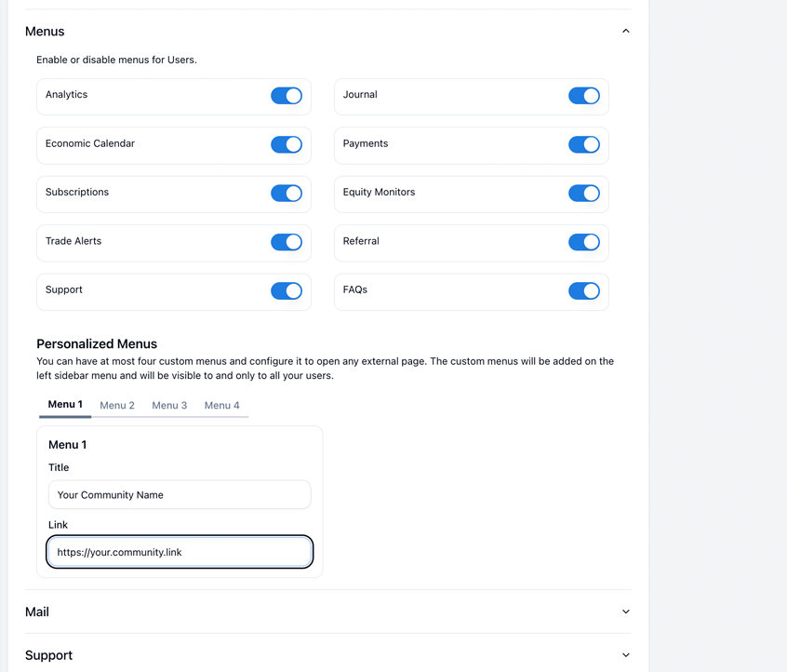787x672 pixels.
Task: Turn off Trade Alerts toggle
Action: (x=287, y=242)
